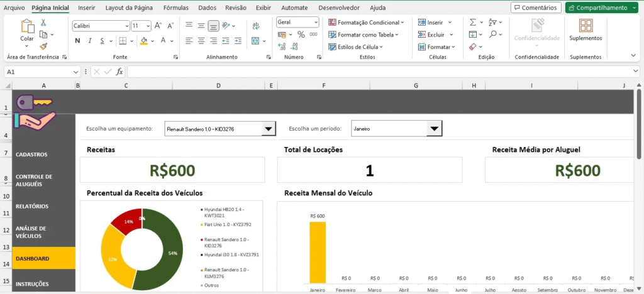This screenshot has width=644, height=294.
Task: Open the equipment dropdown showing Renault Sandero
Action: (x=269, y=129)
